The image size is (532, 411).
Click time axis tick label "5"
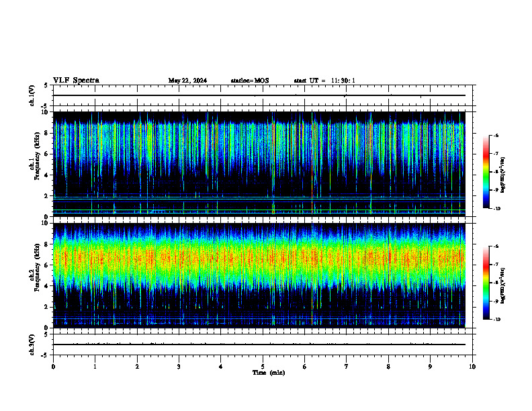click(263, 367)
